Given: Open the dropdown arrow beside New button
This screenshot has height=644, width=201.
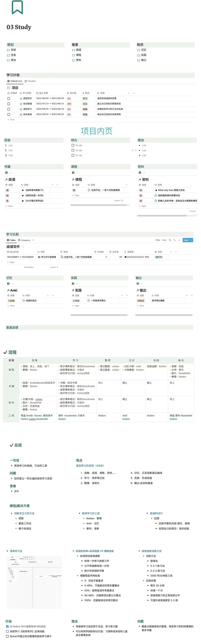Looking at the screenshot, I should [x=191, y=240].
